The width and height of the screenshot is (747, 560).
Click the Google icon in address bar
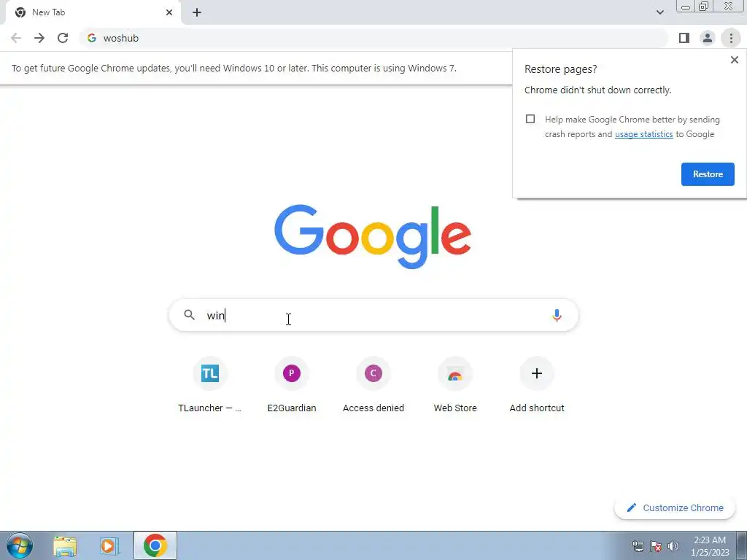click(x=92, y=38)
